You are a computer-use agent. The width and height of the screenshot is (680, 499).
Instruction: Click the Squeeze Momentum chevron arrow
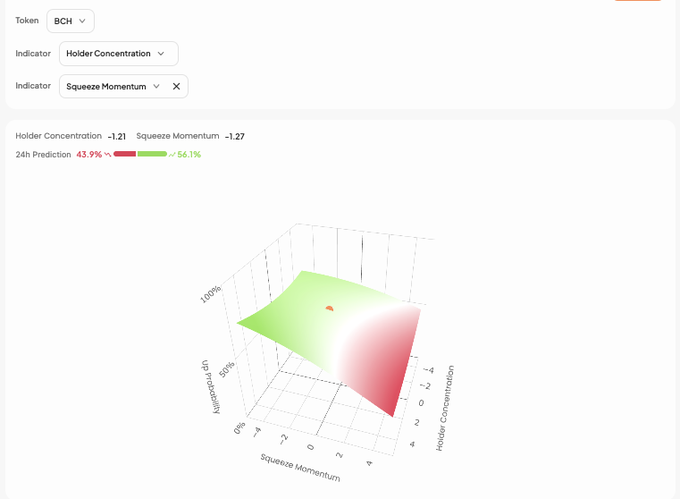156,87
